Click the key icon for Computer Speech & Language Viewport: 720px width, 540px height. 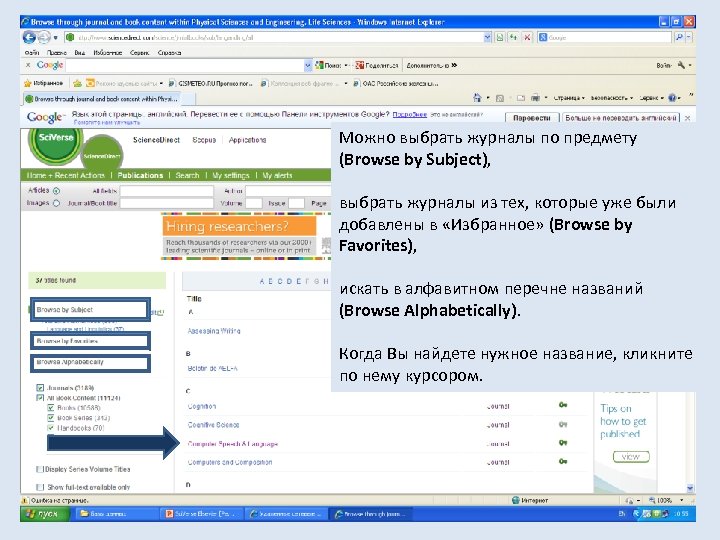pos(563,443)
